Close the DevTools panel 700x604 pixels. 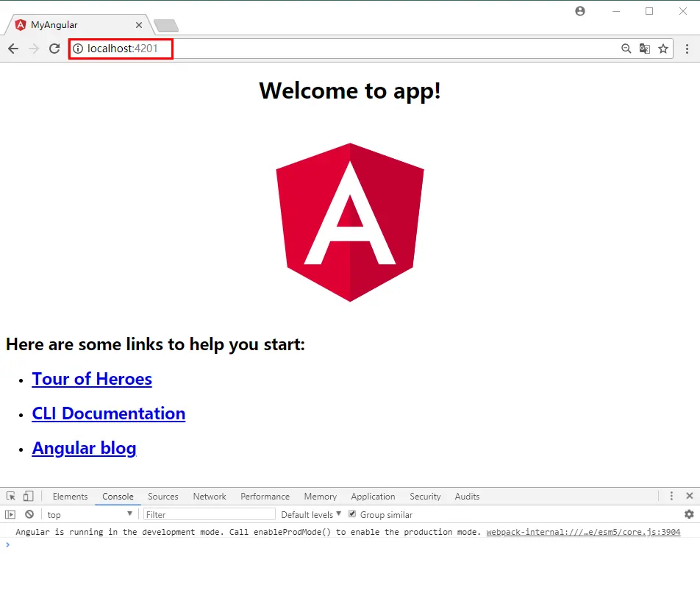pyautogui.click(x=689, y=496)
